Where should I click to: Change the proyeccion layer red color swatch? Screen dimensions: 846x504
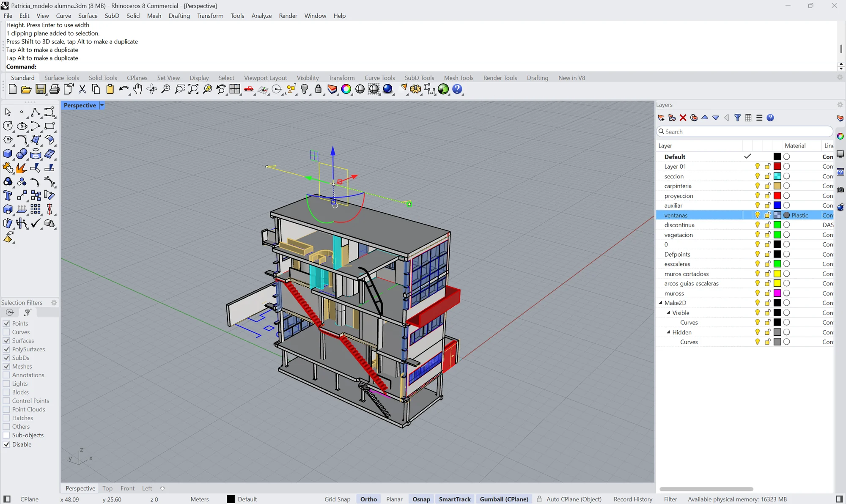click(777, 196)
